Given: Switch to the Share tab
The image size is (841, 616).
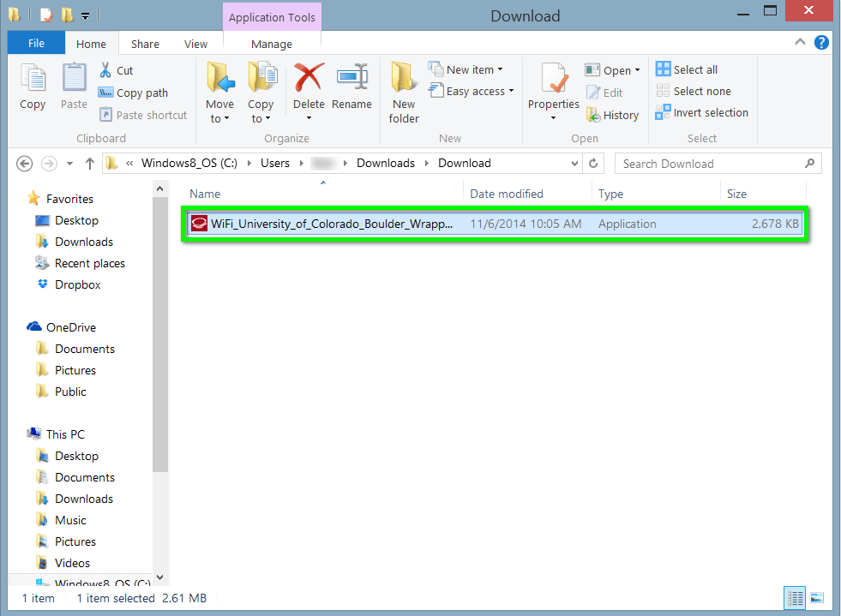Looking at the screenshot, I should pos(144,43).
